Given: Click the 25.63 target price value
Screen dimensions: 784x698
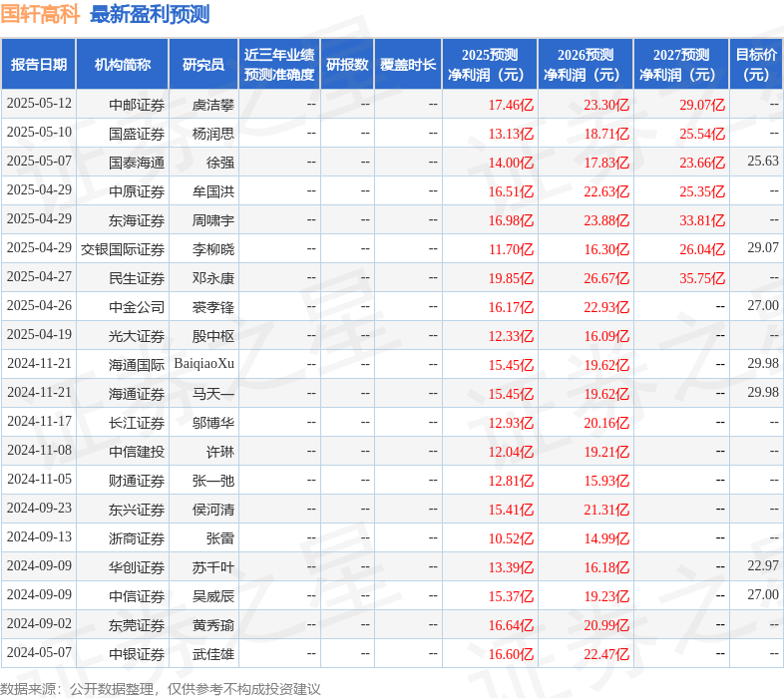Looking at the screenshot, I should (x=763, y=162).
